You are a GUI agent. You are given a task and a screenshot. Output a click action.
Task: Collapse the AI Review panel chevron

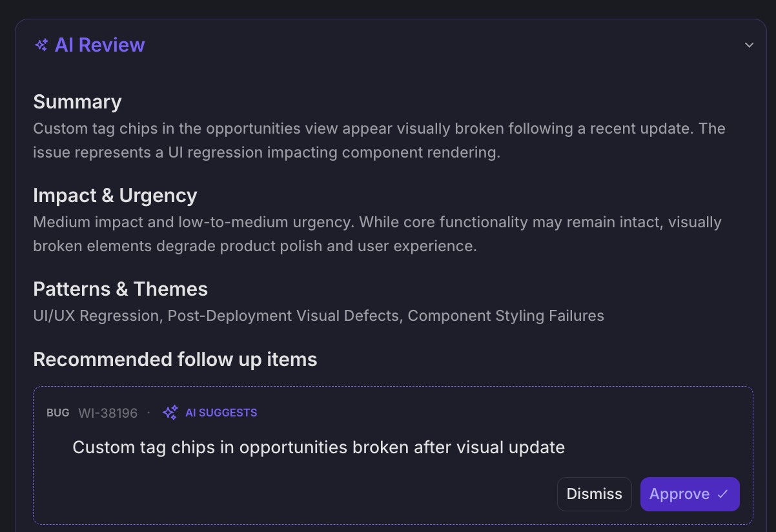tap(749, 45)
